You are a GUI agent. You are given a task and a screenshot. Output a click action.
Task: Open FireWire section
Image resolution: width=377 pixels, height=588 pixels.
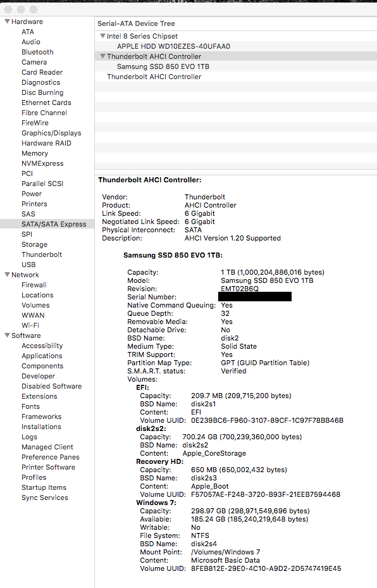click(x=35, y=123)
